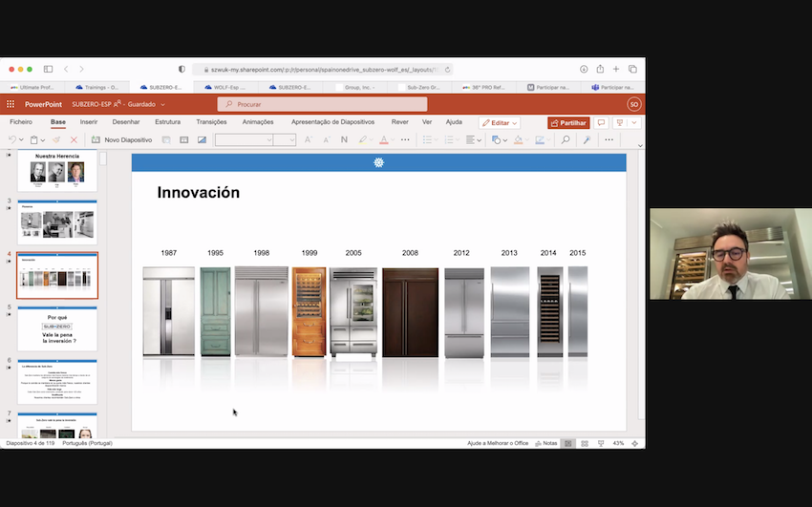Open the file name Guardado chevron
The image size is (812, 507).
(162, 104)
